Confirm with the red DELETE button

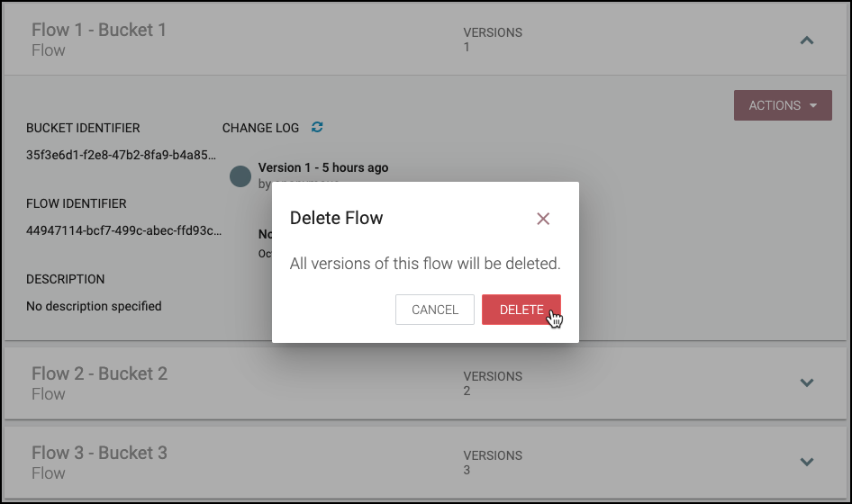(521, 310)
